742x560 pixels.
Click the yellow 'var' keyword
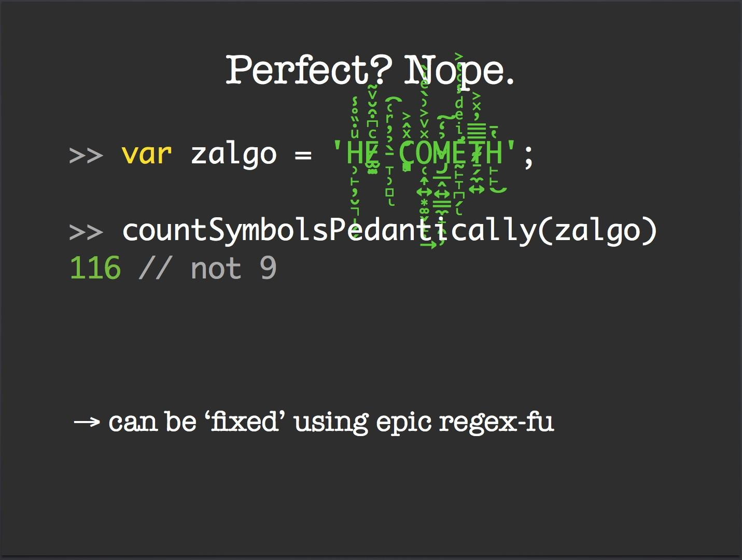(146, 154)
